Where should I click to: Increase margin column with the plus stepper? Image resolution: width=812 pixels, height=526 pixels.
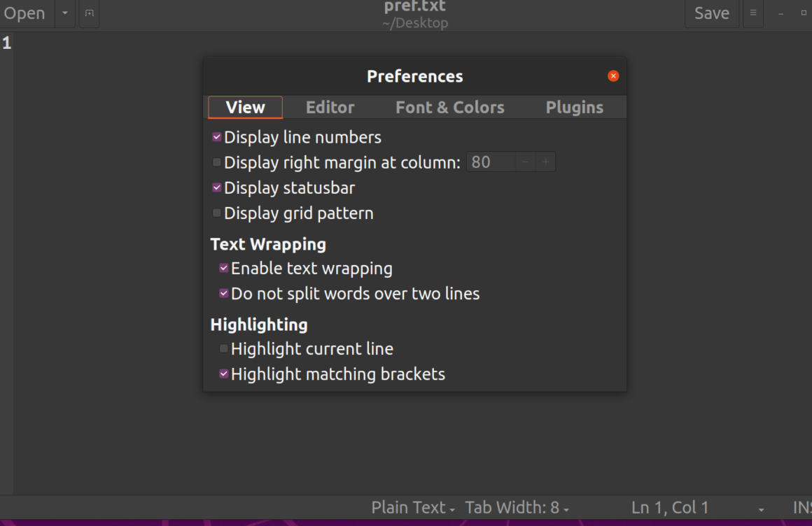[x=545, y=162]
